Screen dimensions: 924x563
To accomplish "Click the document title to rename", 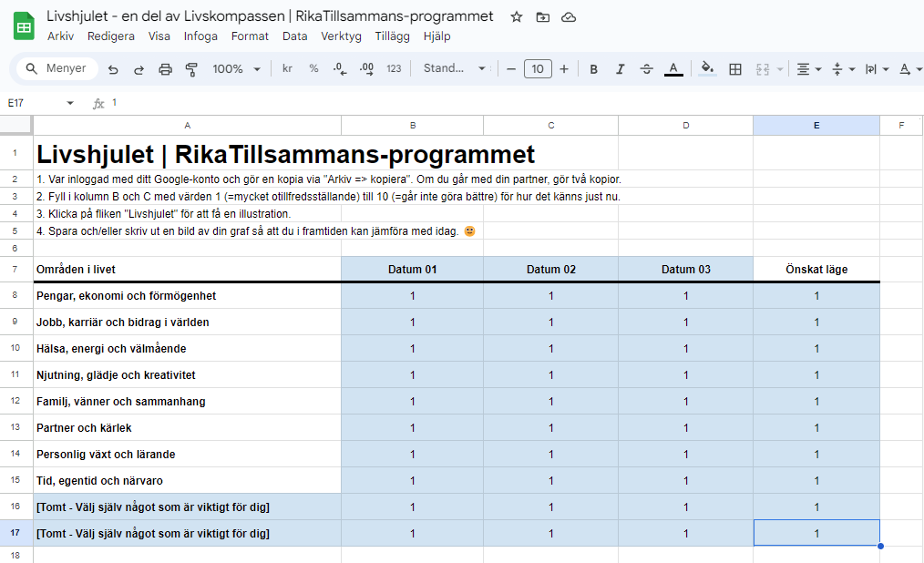I will [x=270, y=15].
